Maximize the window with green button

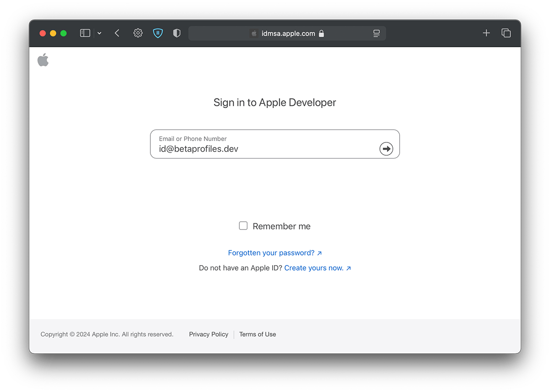click(x=64, y=33)
